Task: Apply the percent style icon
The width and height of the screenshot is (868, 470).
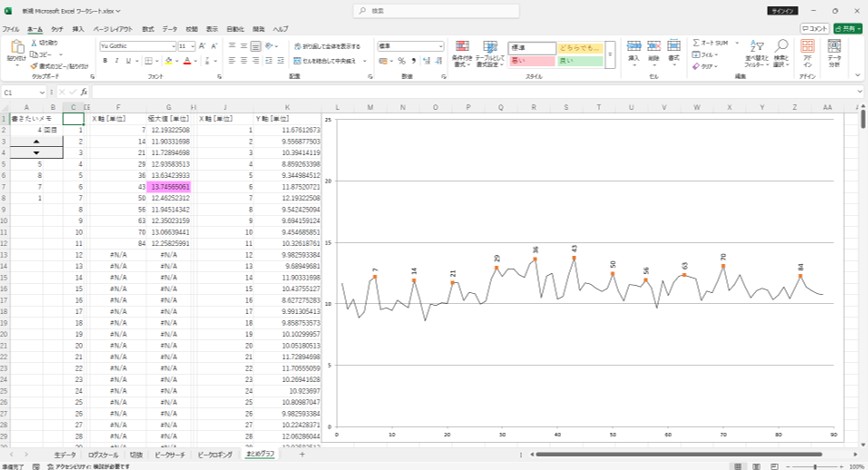Action: 402,61
